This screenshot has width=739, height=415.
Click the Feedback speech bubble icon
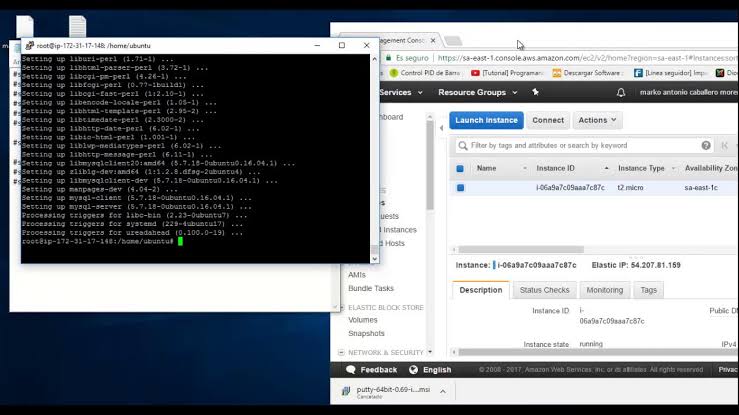pos(351,370)
